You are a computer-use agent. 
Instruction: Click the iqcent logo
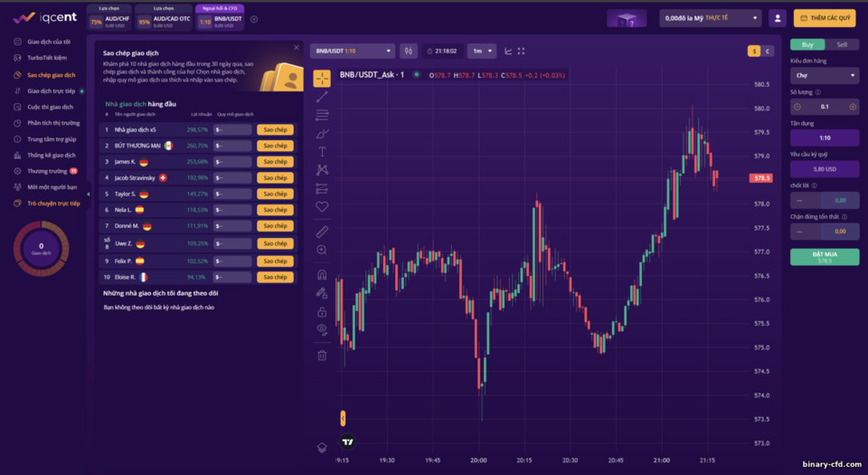pos(45,17)
